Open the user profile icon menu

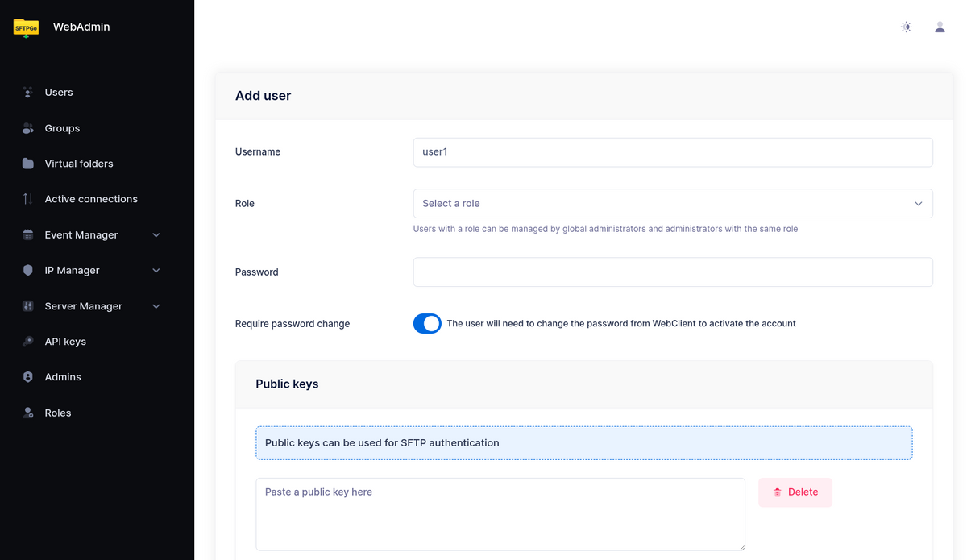[940, 27]
